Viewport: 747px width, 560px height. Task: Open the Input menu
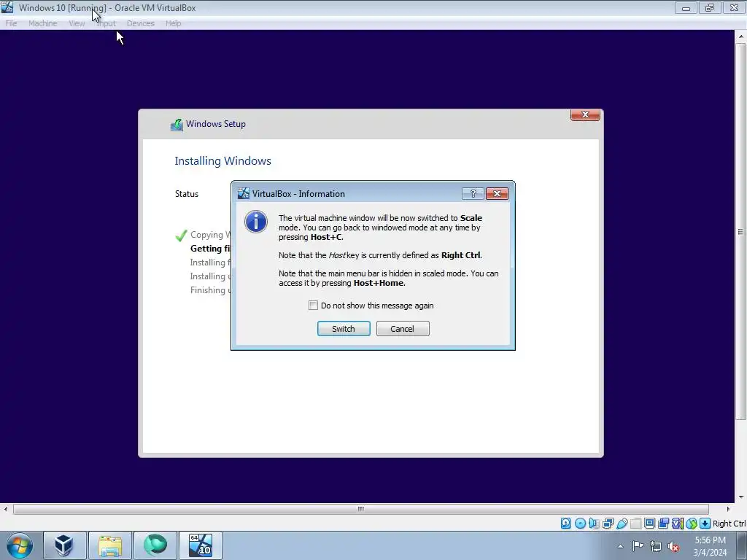tap(107, 23)
